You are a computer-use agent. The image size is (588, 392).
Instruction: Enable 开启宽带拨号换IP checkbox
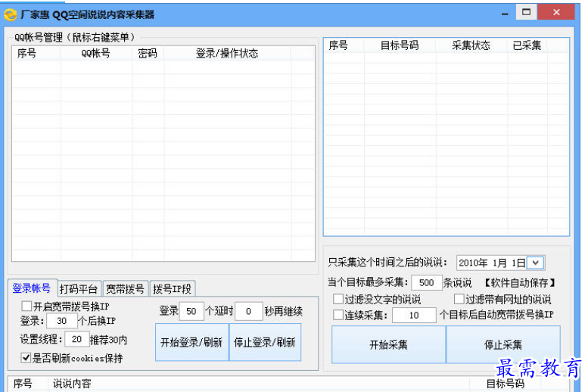(26, 306)
